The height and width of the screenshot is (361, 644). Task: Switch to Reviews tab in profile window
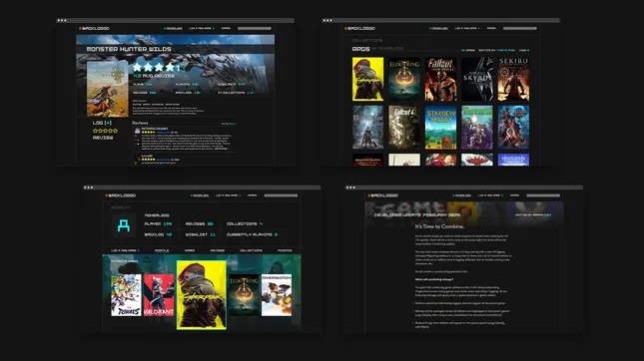point(218,250)
